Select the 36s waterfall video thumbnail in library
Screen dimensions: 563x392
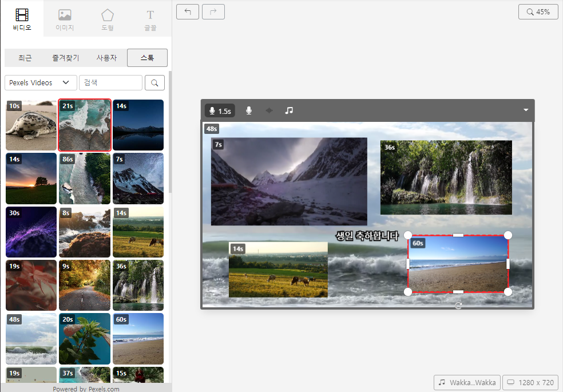(138, 285)
